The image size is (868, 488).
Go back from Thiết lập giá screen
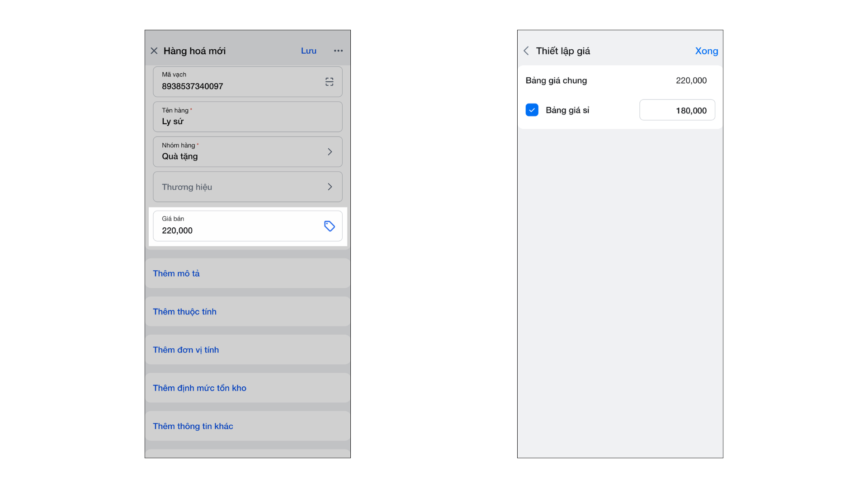(526, 51)
